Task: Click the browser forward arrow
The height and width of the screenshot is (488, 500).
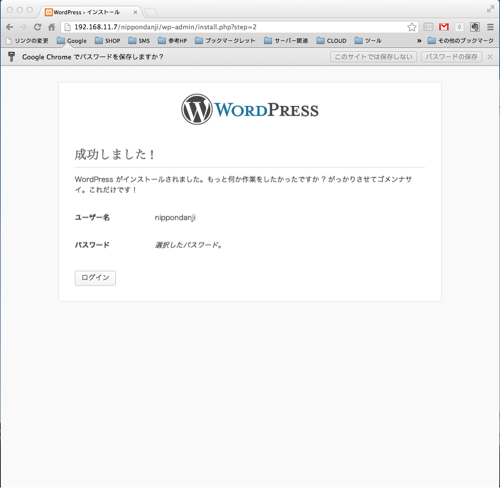Action: tap(23, 27)
